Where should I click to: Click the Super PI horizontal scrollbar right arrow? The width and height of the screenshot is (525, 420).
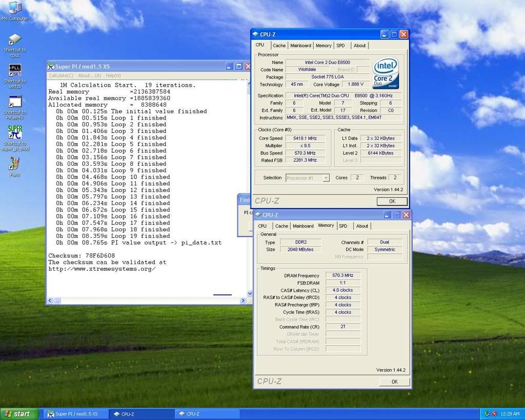click(243, 301)
